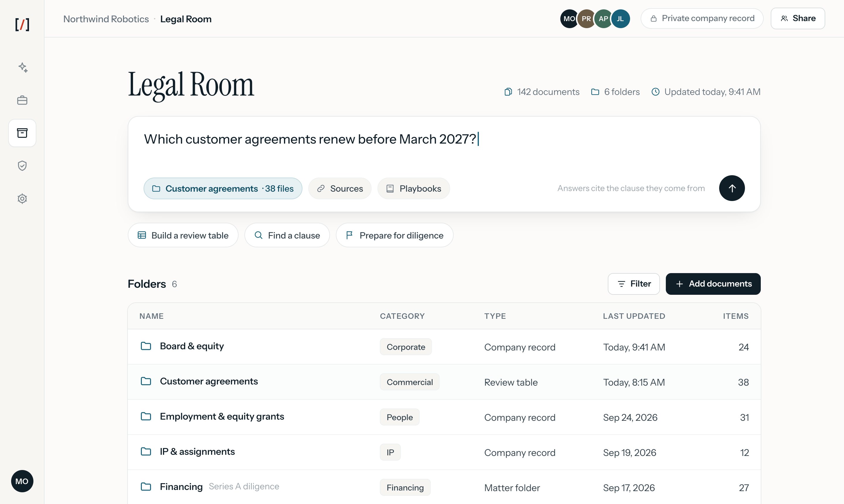Submit the question with the arrow button
Image resolution: width=844 pixels, height=504 pixels.
pyautogui.click(x=732, y=188)
